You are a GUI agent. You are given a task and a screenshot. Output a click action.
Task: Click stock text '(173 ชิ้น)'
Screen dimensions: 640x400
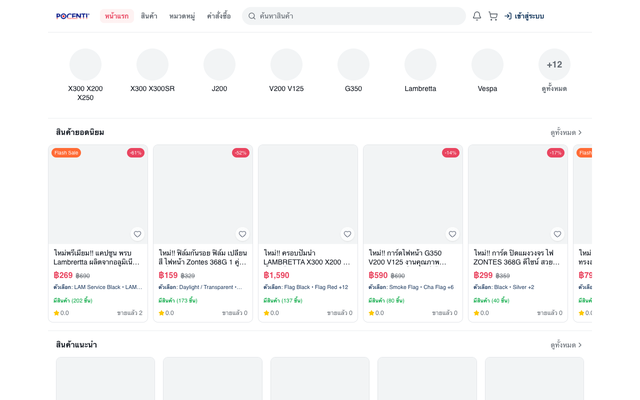click(x=187, y=300)
